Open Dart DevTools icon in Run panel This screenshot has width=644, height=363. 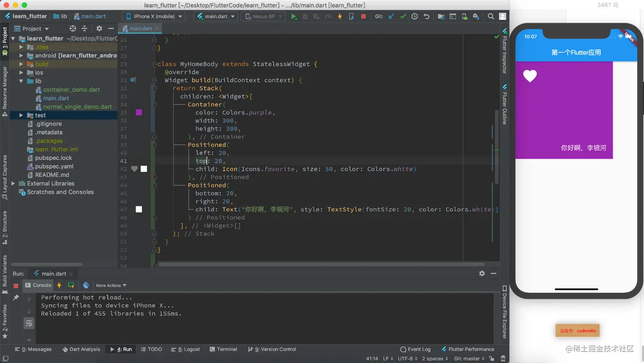[x=86, y=285]
